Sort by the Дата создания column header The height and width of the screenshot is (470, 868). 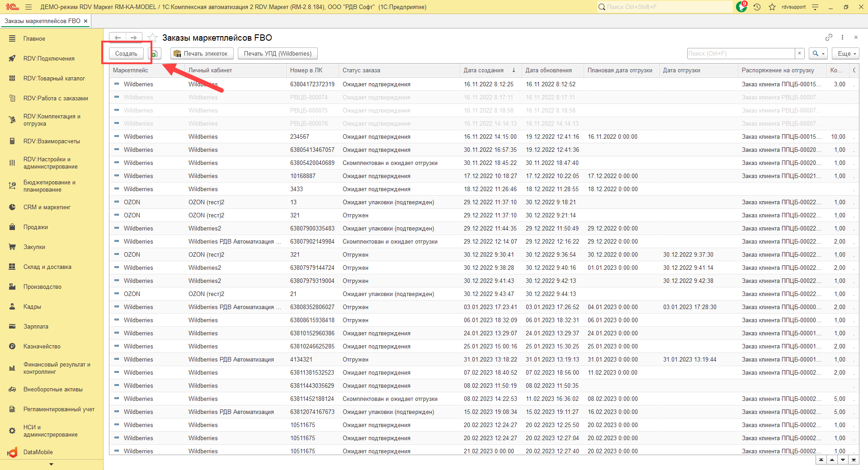[x=484, y=70]
